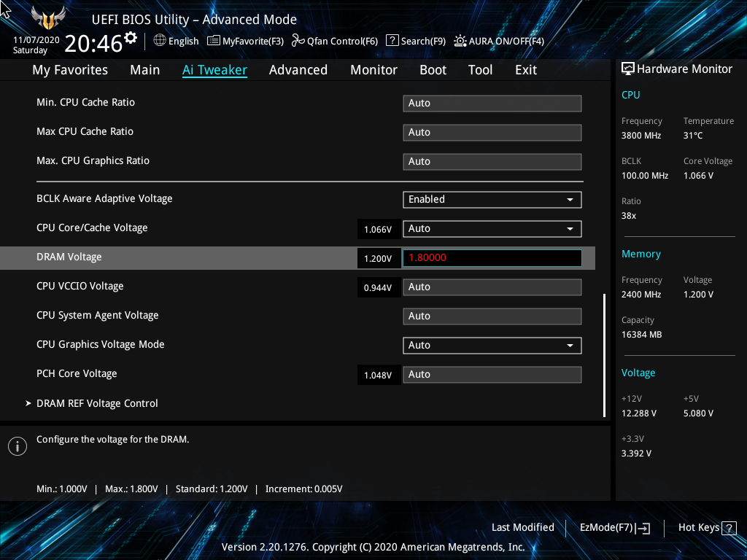Click Max CPU Cache Ratio field
The width and height of the screenshot is (747, 560).
pyautogui.click(x=492, y=133)
